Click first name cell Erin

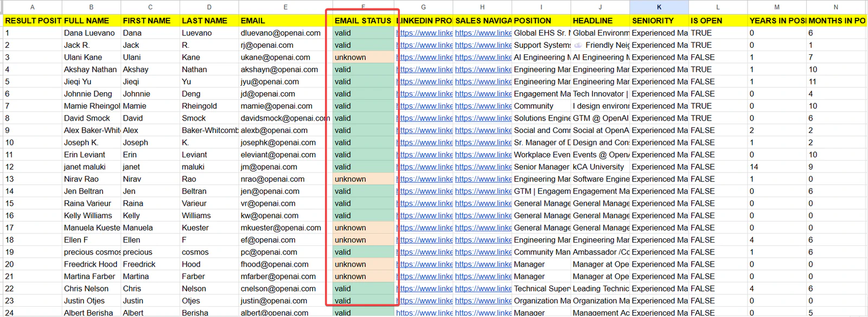pyautogui.click(x=150, y=155)
